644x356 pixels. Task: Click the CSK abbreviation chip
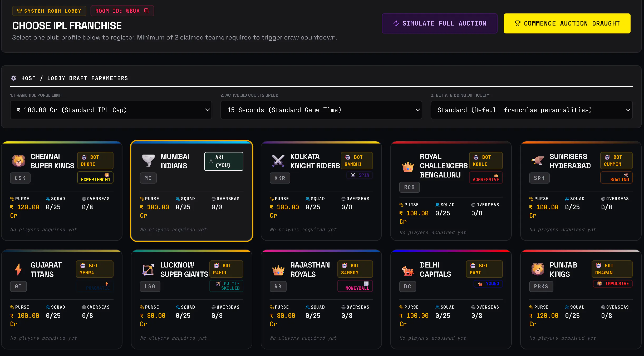click(20, 178)
